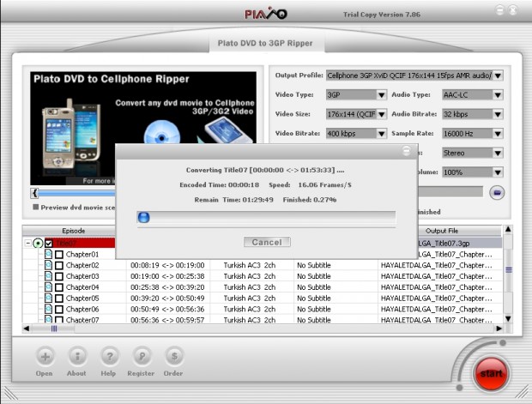The width and height of the screenshot is (532, 404).
Task: Click the Order dollar icon
Action: pos(174,357)
